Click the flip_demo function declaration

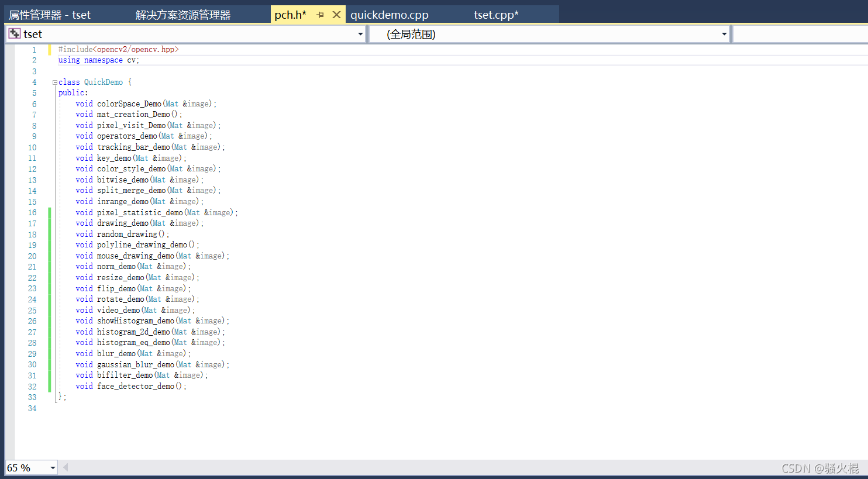[133, 288]
